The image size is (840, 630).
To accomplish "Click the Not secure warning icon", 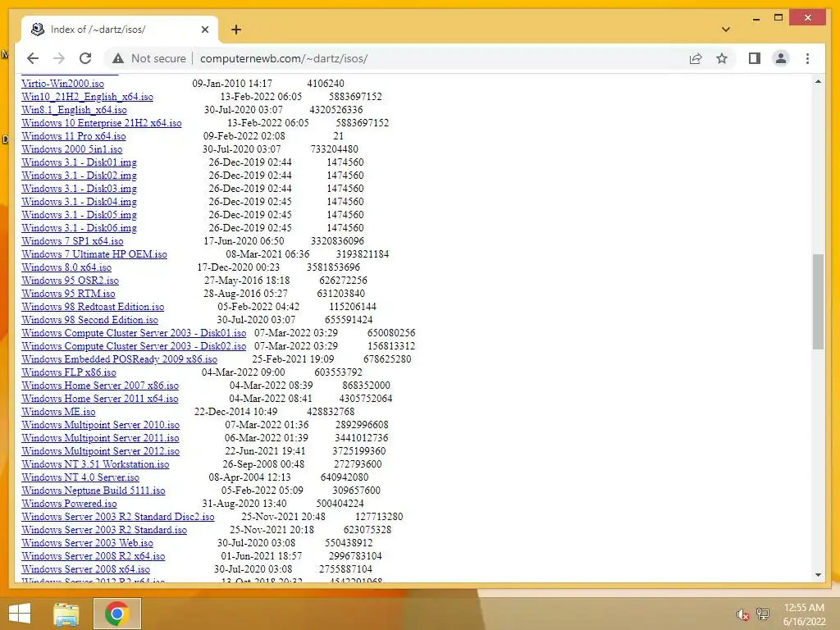I will pos(118,58).
